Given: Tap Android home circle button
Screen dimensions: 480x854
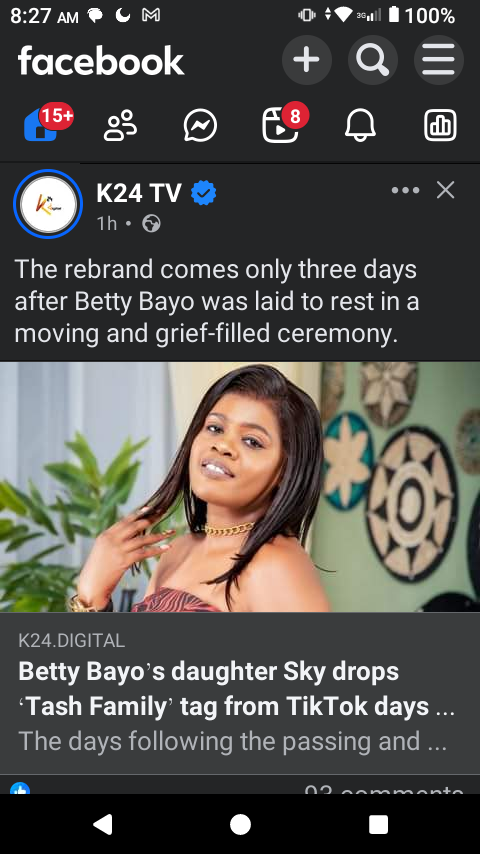Looking at the screenshot, I should click(240, 825).
